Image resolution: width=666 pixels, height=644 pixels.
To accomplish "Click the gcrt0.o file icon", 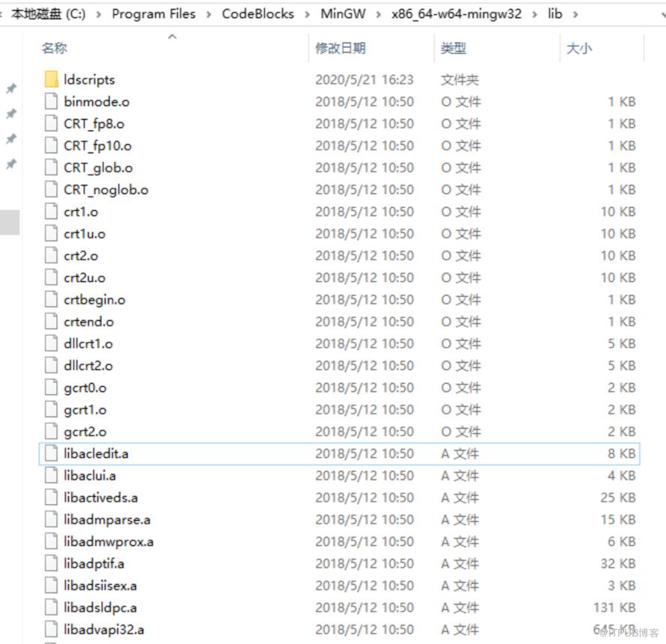I will 51,387.
